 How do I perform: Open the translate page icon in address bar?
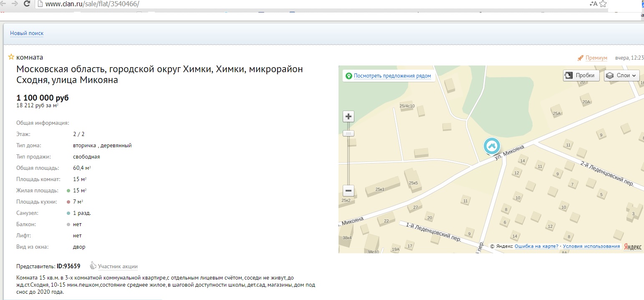click(593, 4)
